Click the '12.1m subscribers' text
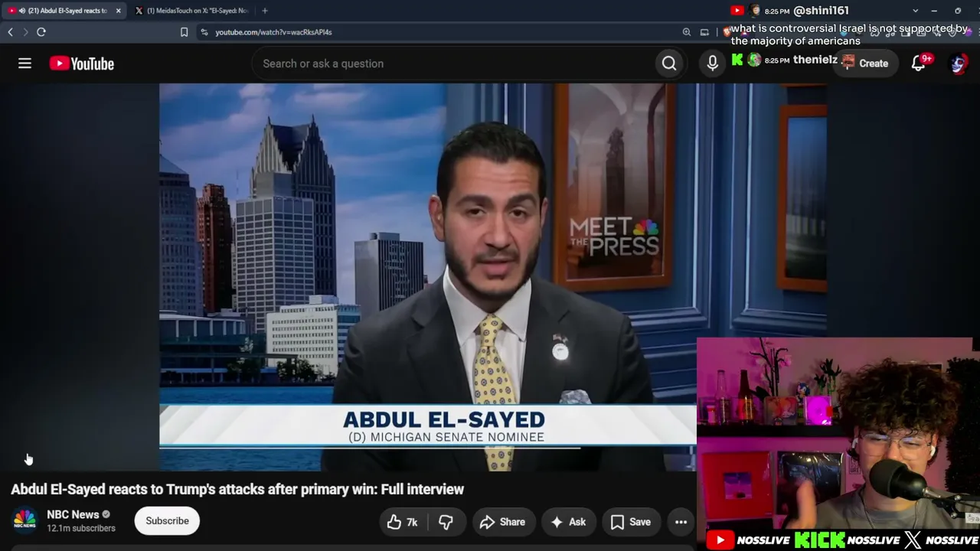This screenshot has height=551, width=980. (81, 528)
